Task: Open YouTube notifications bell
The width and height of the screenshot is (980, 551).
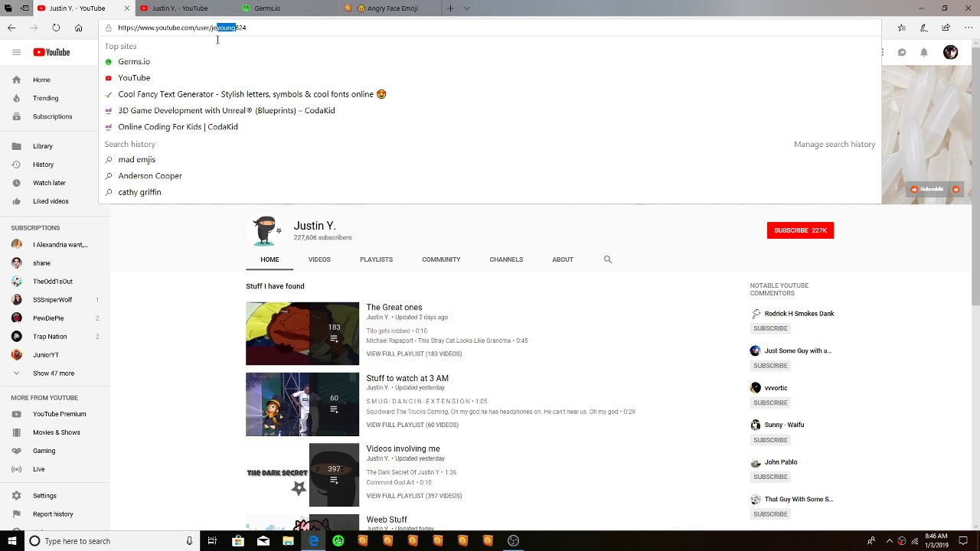Action: 924,52
